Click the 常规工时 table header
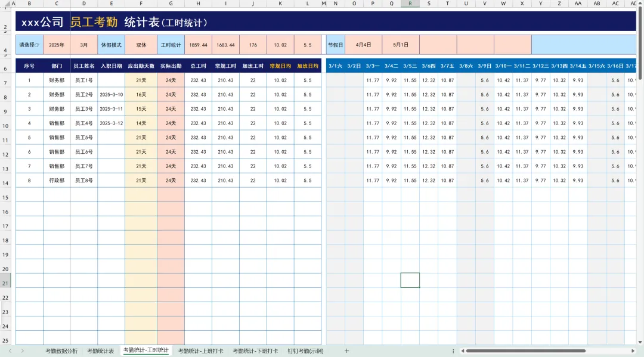The height and width of the screenshot is (357, 644). [x=225, y=66]
